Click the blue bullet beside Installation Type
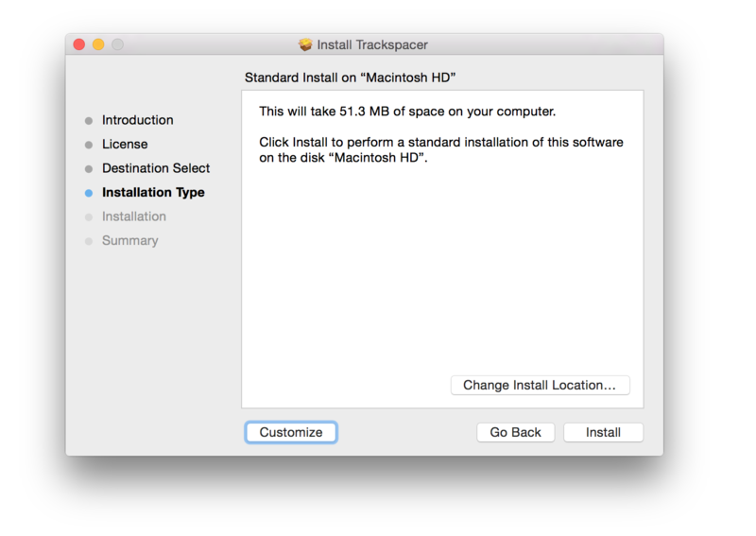 click(89, 193)
